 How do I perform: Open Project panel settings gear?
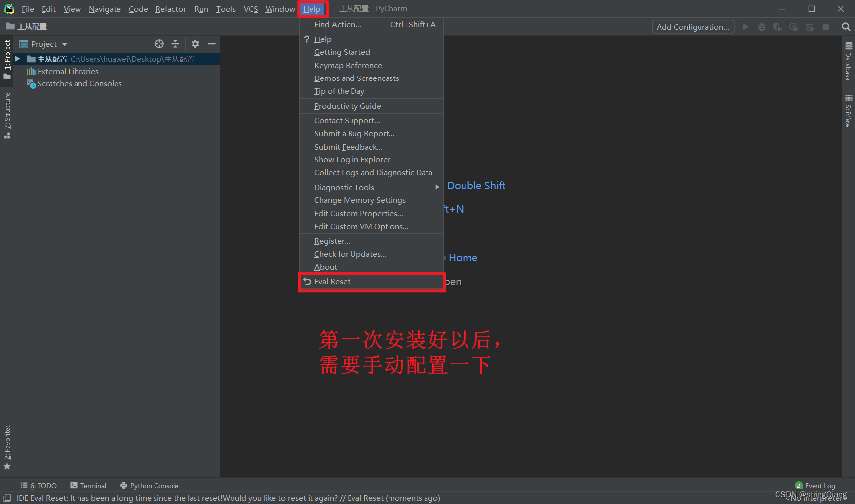point(195,44)
